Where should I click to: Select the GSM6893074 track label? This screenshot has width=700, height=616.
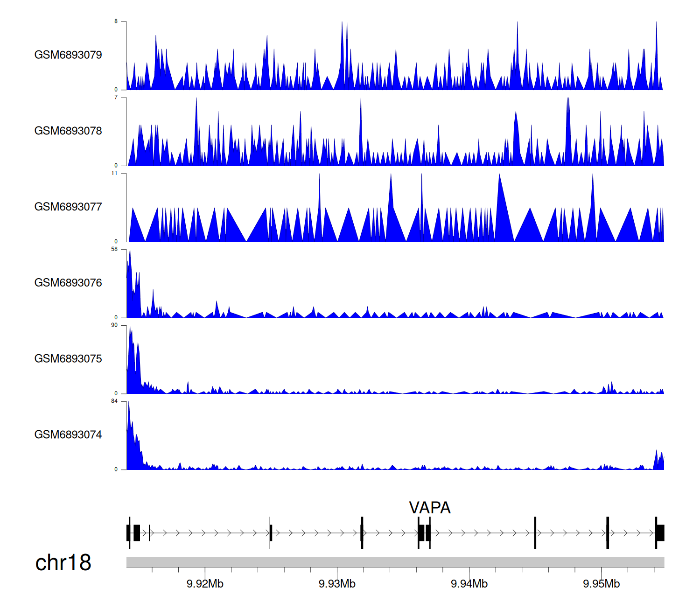[68, 435]
